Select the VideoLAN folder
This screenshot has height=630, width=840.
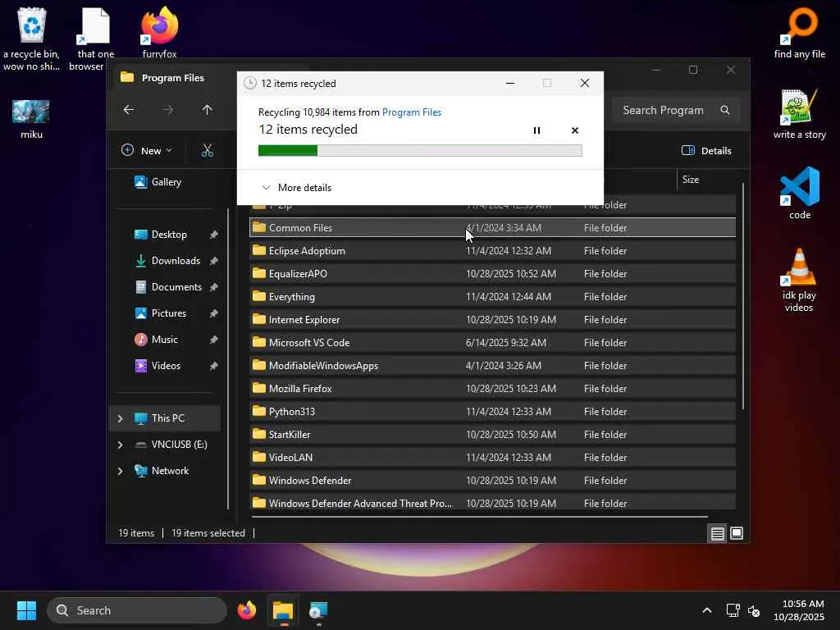(492, 458)
